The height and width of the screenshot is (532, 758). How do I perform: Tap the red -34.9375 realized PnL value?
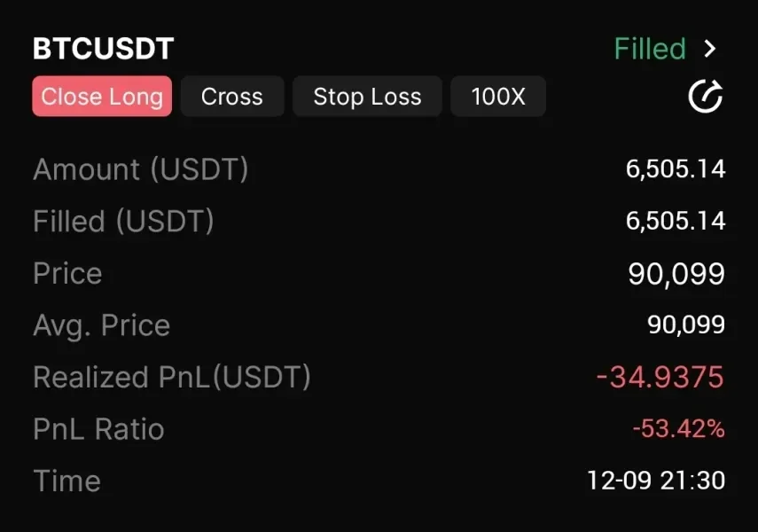pos(660,378)
